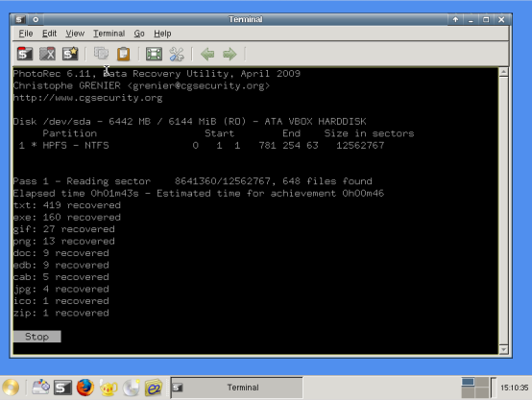Select Terminal window in taskbar
This screenshot has height=400, width=532.
236,388
